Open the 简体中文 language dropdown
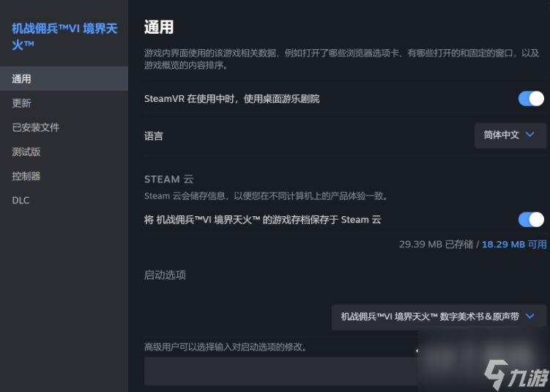 (510, 135)
